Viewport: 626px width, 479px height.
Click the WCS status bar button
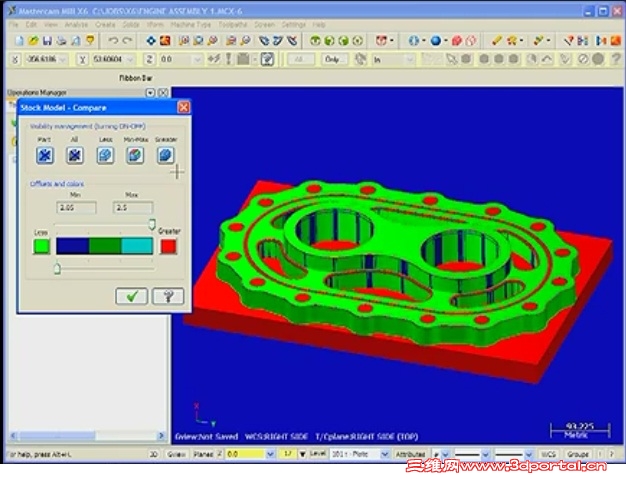tap(549, 454)
